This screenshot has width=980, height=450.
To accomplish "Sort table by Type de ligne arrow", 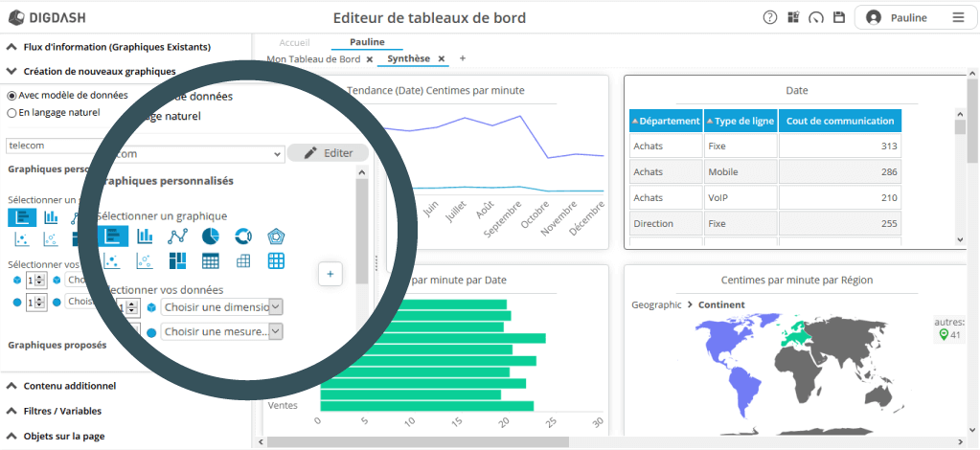I will [x=710, y=122].
